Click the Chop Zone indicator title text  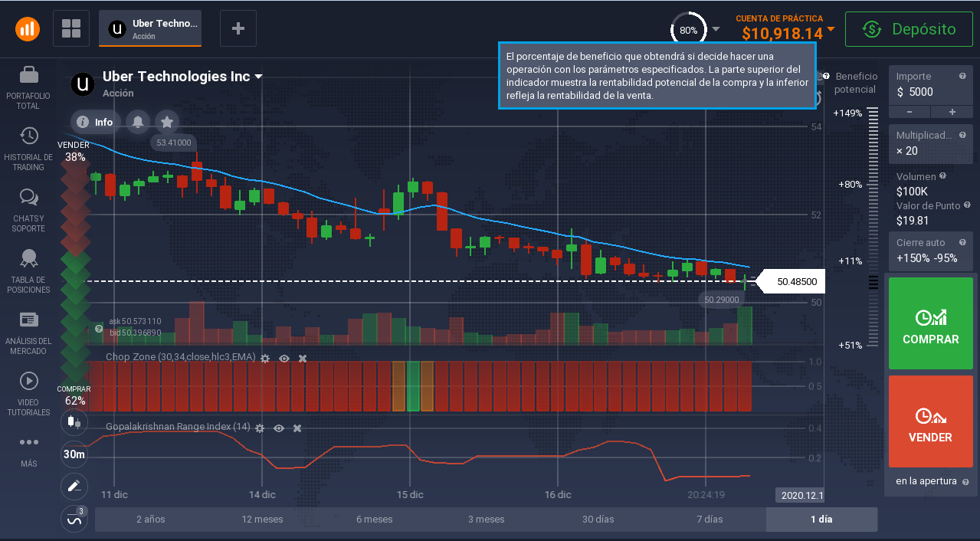pyautogui.click(x=180, y=357)
